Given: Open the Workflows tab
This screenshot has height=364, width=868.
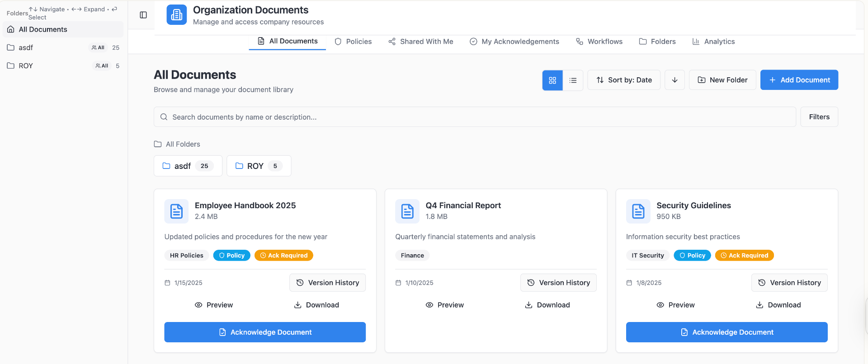Looking at the screenshot, I should click(599, 42).
